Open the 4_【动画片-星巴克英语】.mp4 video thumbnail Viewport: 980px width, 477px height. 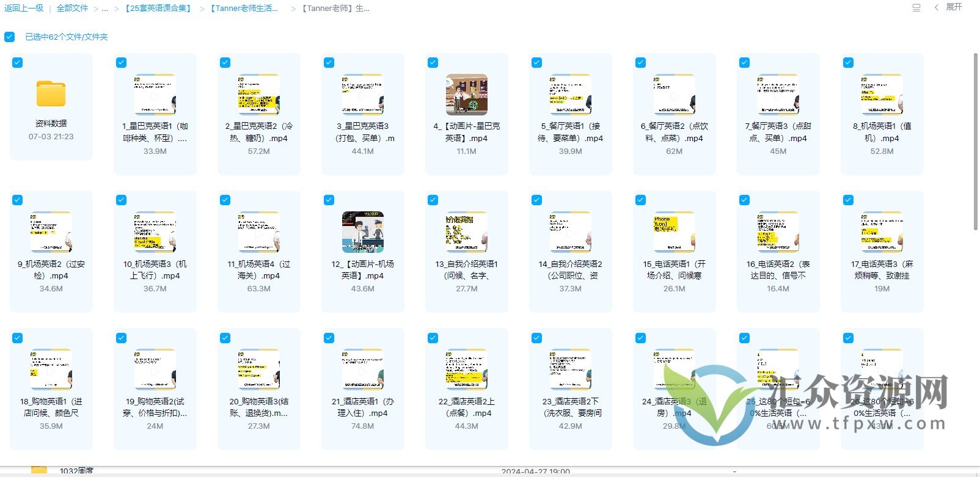[466, 95]
